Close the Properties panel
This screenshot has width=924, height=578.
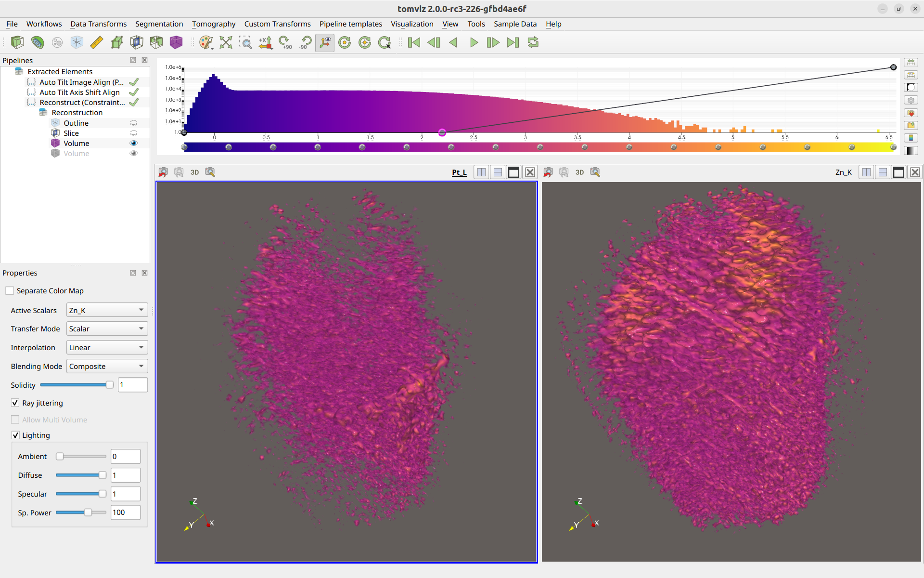click(x=144, y=273)
